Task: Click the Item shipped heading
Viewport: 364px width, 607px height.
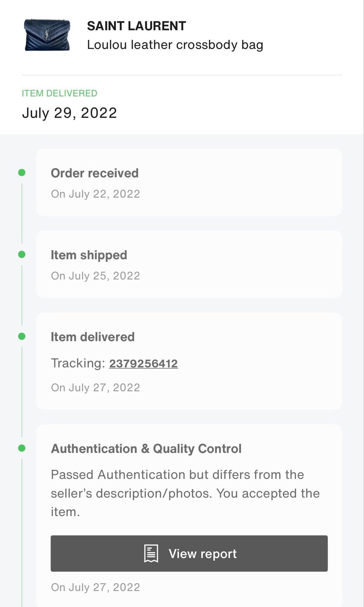Action: (x=89, y=255)
